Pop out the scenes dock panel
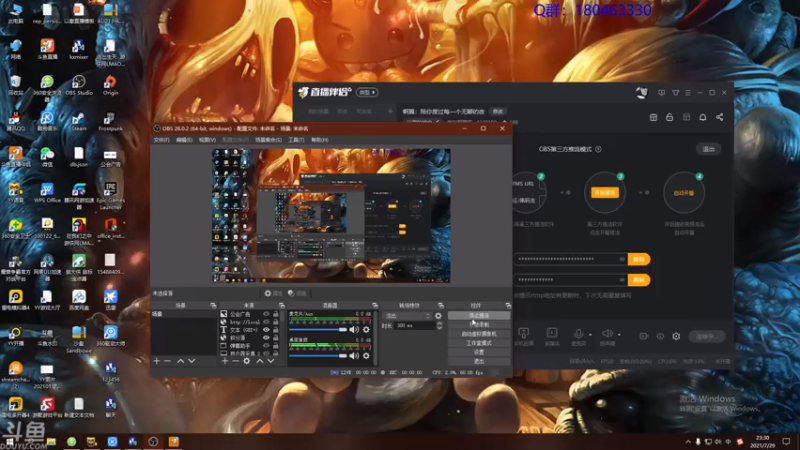This screenshot has width=800, height=450. (213, 305)
